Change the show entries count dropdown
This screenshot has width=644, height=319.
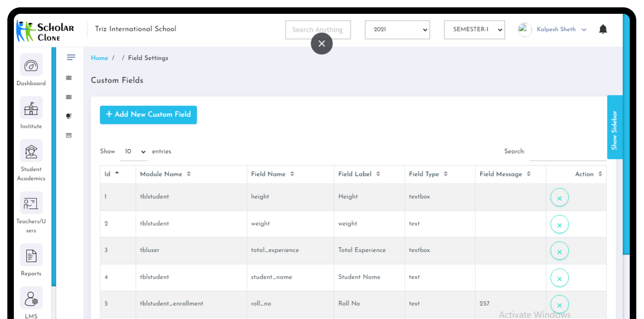(134, 152)
